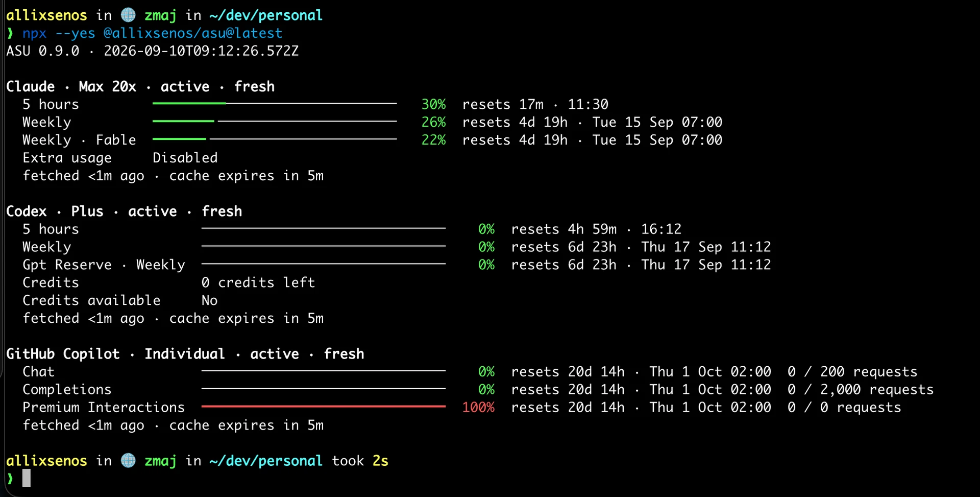Click the '26%' Weekly usage value
This screenshot has width=980, height=497.
(x=434, y=122)
